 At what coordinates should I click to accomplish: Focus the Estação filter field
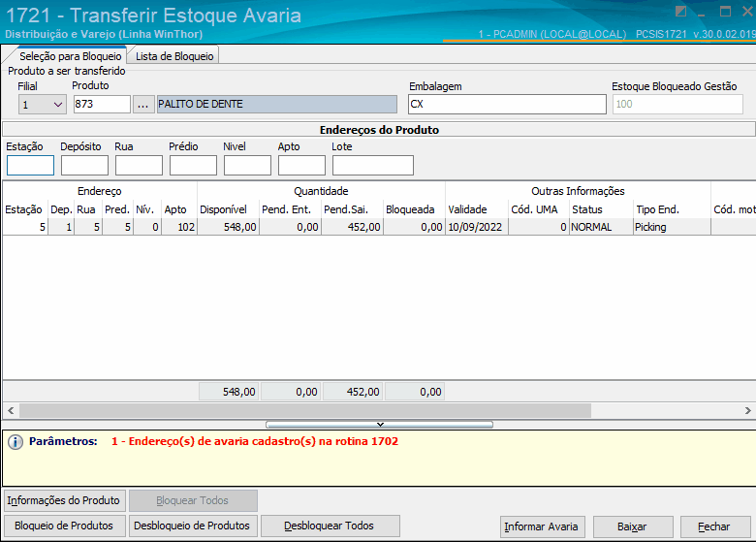[30, 166]
